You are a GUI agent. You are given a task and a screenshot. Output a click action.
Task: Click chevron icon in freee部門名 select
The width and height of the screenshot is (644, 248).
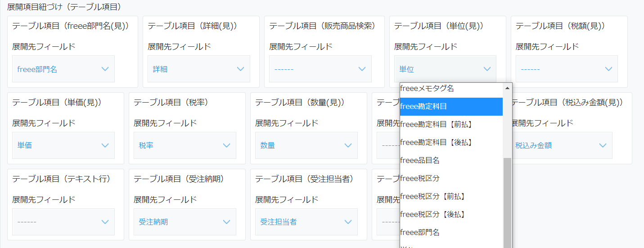tap(105, 69)
